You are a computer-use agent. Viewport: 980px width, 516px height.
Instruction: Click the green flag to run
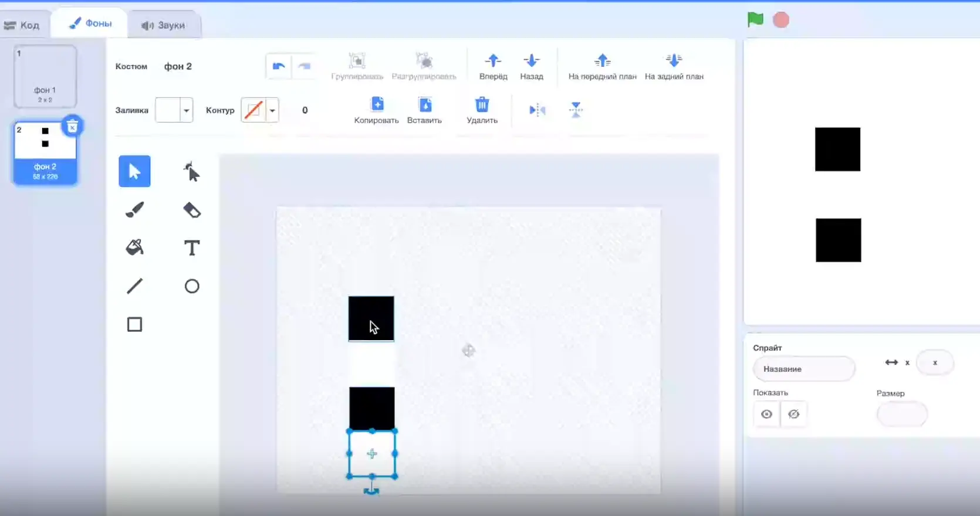755,19
